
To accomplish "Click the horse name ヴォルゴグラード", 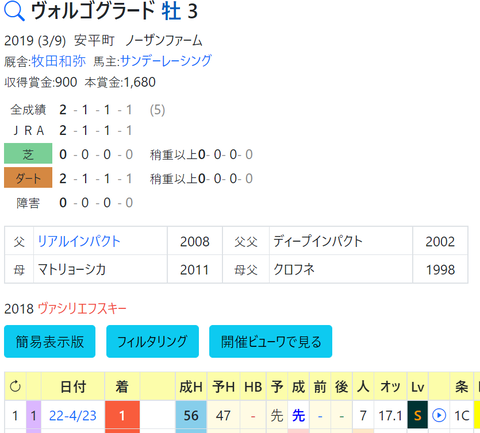I will [92, 11].
